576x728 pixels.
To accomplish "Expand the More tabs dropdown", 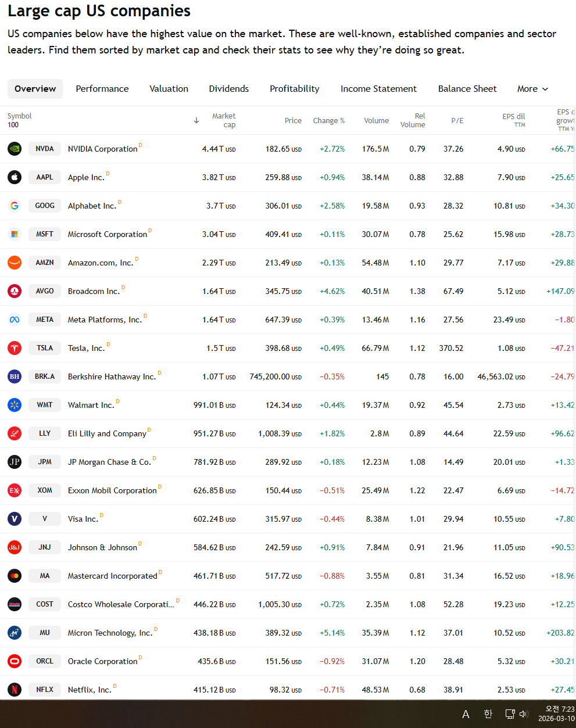I will click(532, 89).
